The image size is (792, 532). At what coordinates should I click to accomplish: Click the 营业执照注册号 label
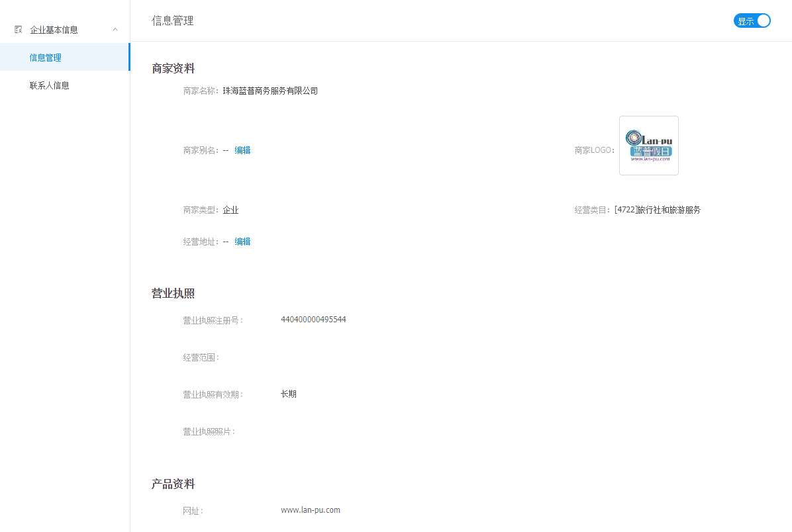(213, 320)
